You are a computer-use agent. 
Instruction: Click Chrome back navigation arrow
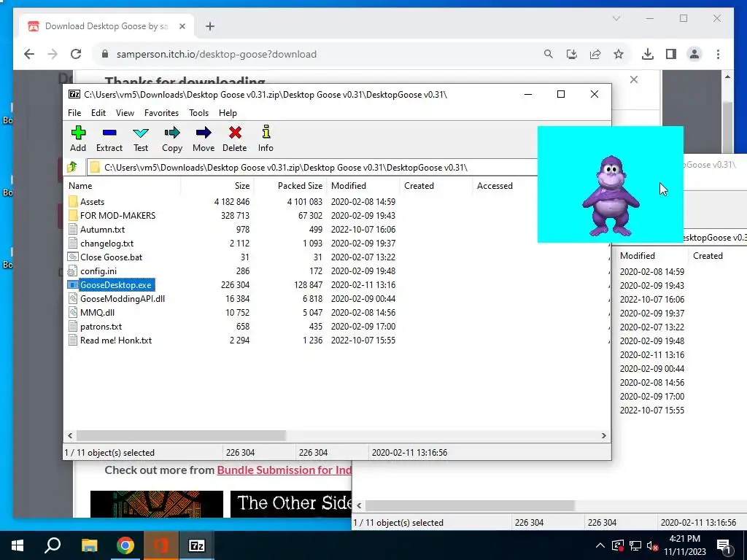(x=29, y=54)
